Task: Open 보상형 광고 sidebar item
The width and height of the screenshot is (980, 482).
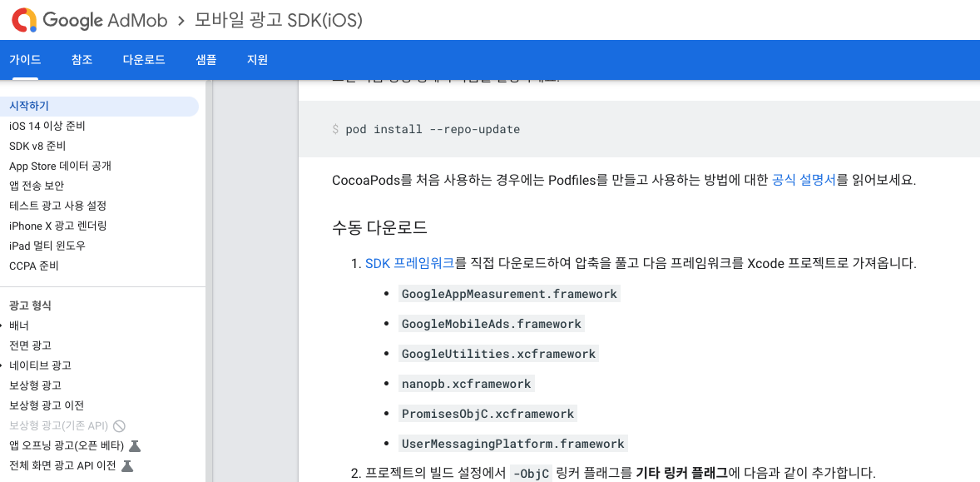Action: coord(35,385)
